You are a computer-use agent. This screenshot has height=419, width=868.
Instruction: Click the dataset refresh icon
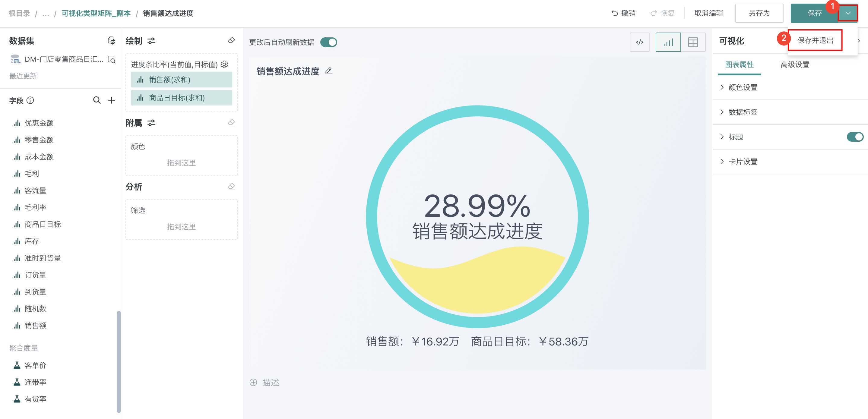pyautogui.click(x=111, y=41)
